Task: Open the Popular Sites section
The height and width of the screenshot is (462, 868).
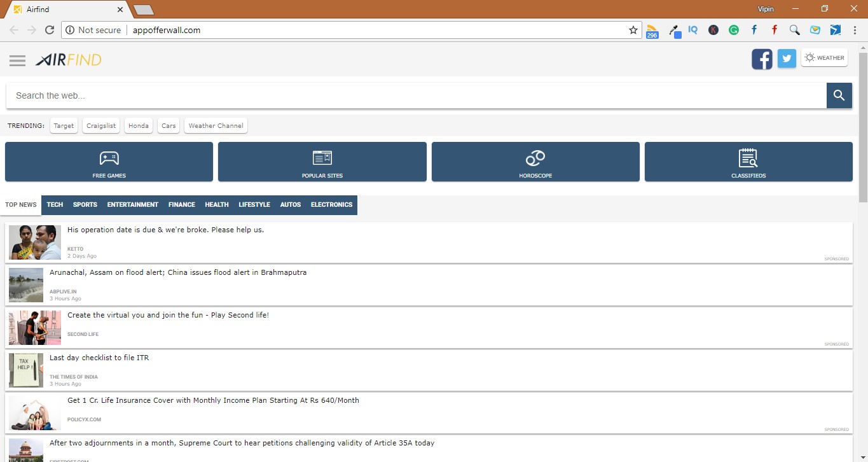Action: (322, 162)
